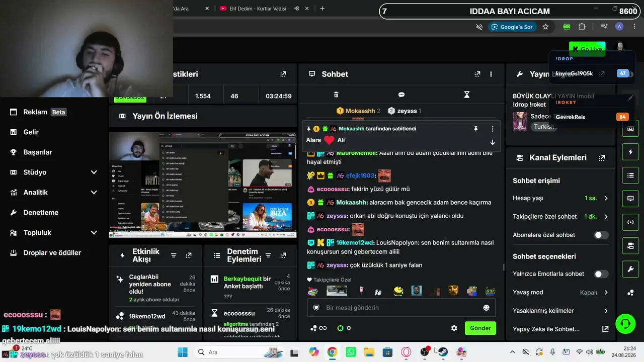644x362 pixels.
Task: Click the (•) broadcast button in right rail
Action: click(630, 222)
